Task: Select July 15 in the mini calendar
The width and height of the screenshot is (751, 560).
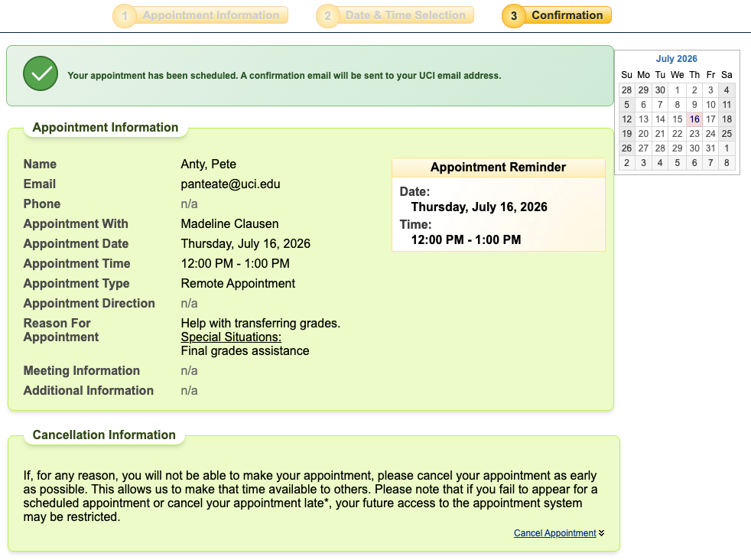Action: click(678, 119)
